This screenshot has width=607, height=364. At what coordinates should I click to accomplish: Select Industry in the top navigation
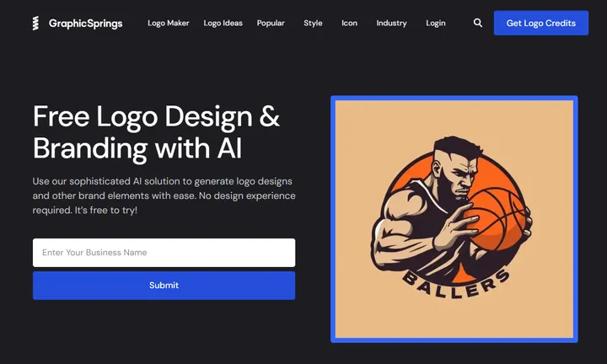391,24
